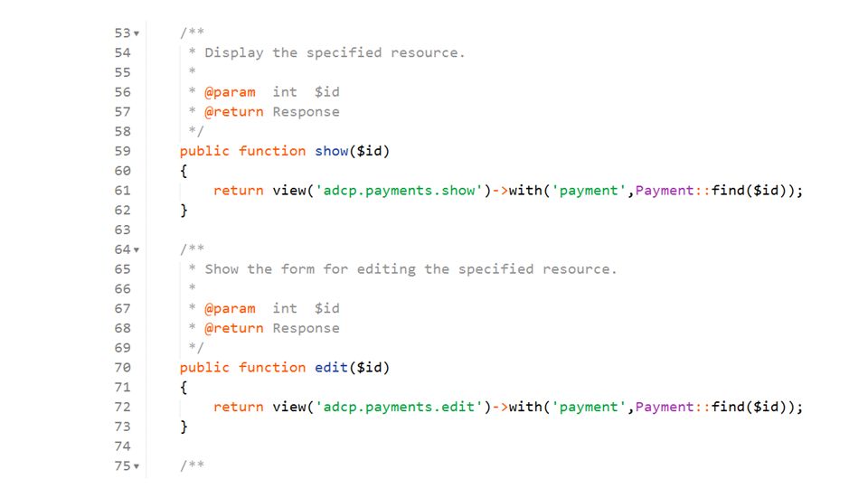Collapse the comment block fold at line 64
This screenshot has width=868, height=488.
pos(137,250)
